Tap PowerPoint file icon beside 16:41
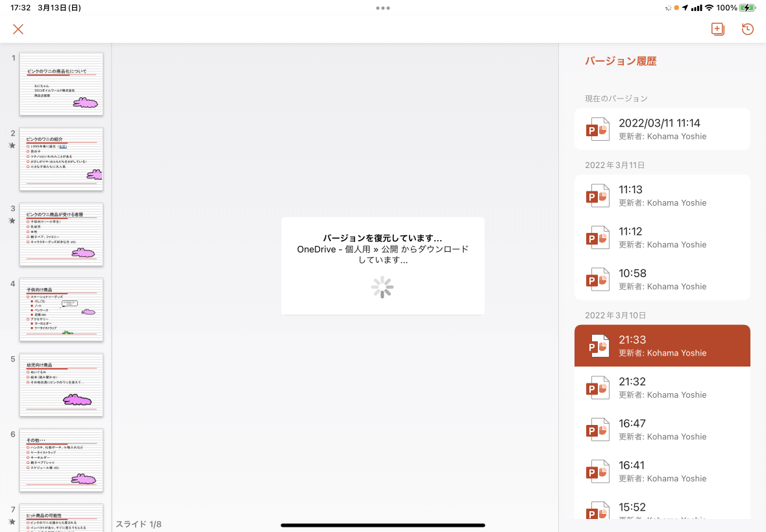The image size is (766, 532). click(x=597, y=472)
